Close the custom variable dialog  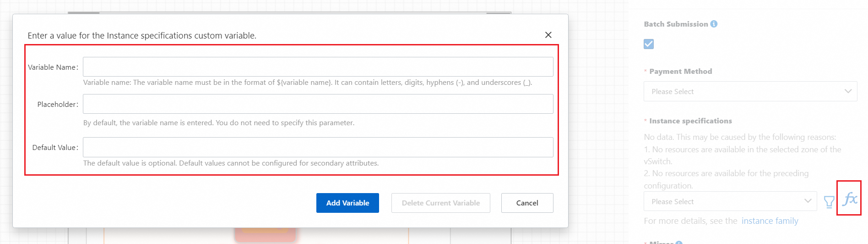pos(548,35)
